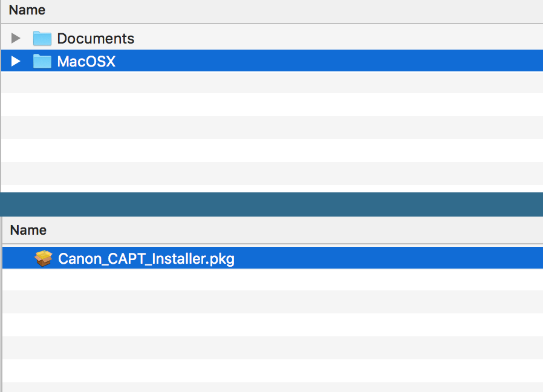Sort by Name in the bottom pane
The height and width of the screenshot is (392, 543).
tap(28, 230)
